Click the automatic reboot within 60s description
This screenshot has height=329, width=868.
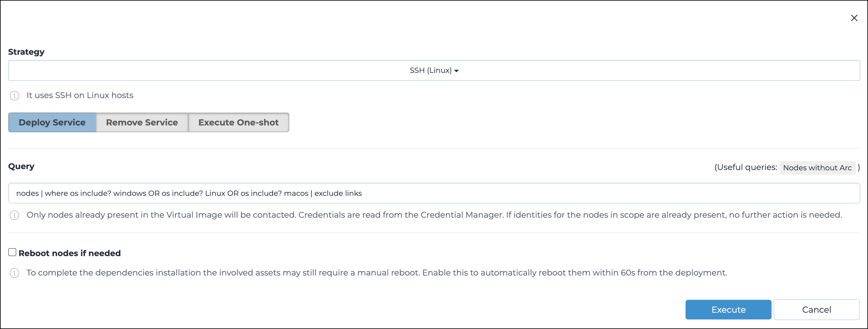click(x=377, y=272)
